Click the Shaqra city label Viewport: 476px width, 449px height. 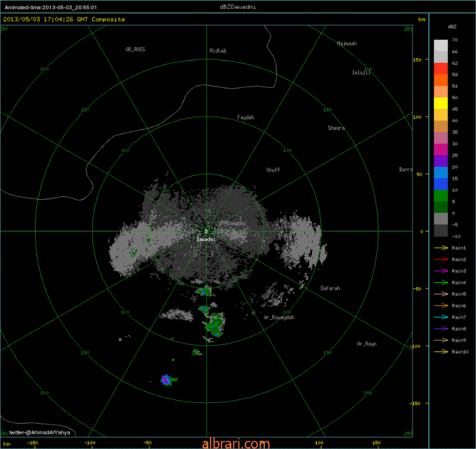coord(336,128)
